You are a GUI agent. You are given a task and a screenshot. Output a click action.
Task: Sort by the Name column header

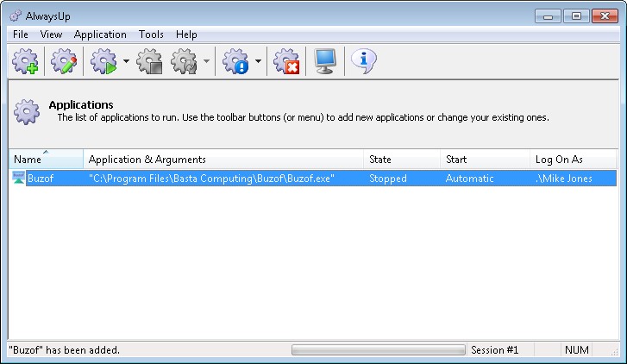46,160
